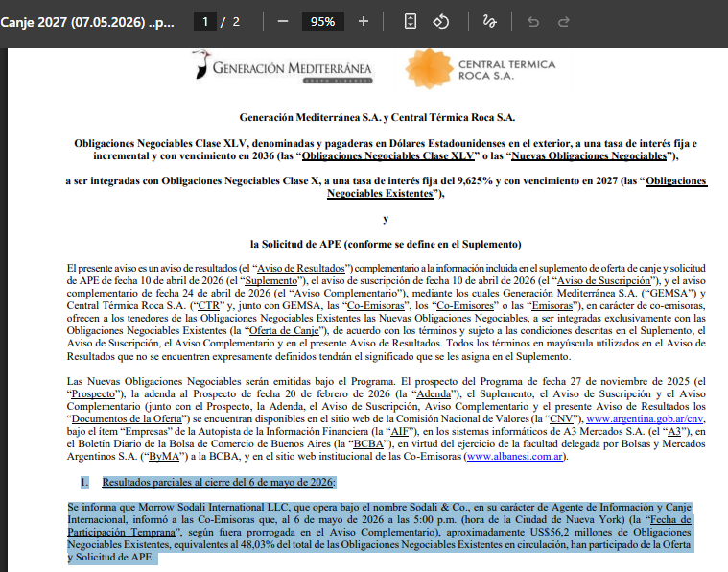Click the 'Aviso de Resultados' defined term

pyautogui.click(x=301, y=268)
